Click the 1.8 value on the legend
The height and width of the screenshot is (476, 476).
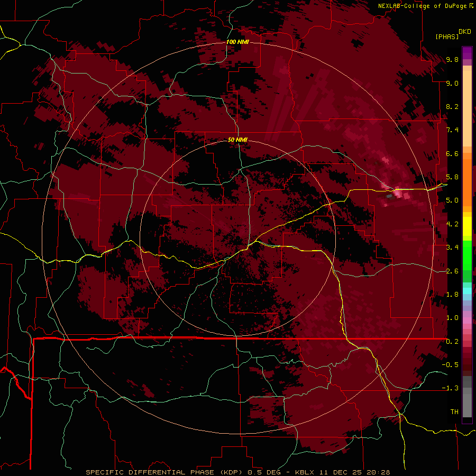point(452,295)
